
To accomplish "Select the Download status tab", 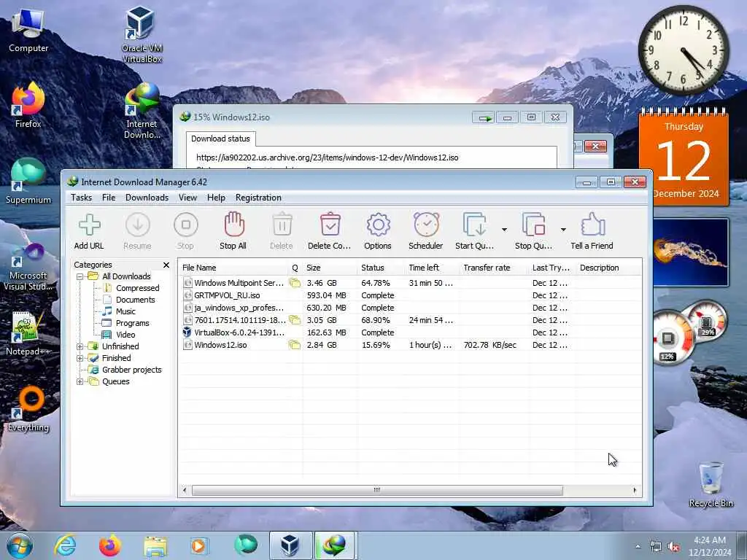I will tap(220, 139).
